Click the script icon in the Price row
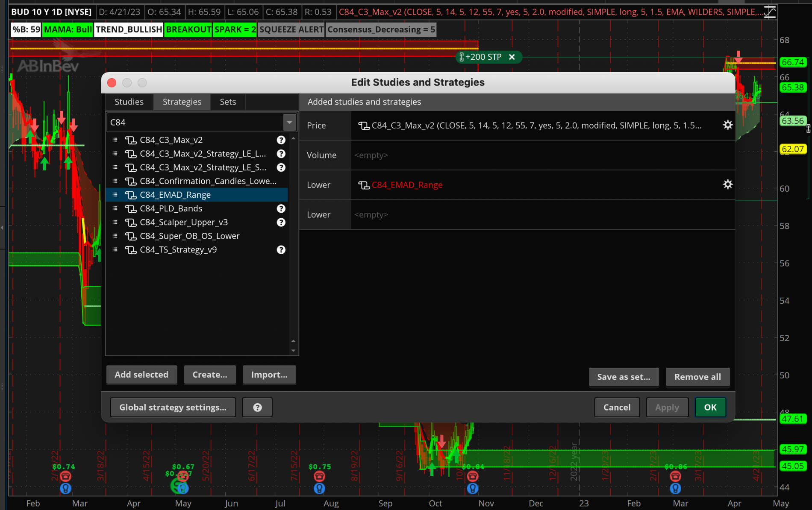 [x=364, y=126]
